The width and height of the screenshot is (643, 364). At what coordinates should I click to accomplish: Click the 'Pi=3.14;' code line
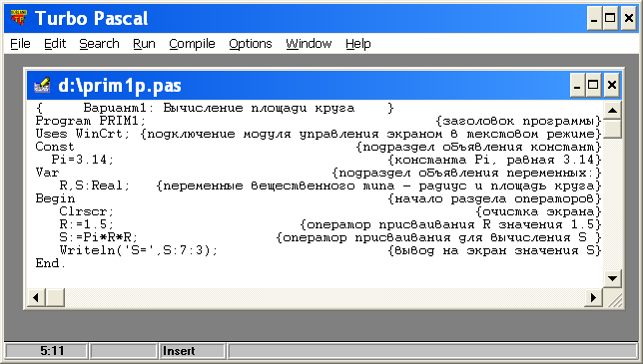click(x=83, y=160)
